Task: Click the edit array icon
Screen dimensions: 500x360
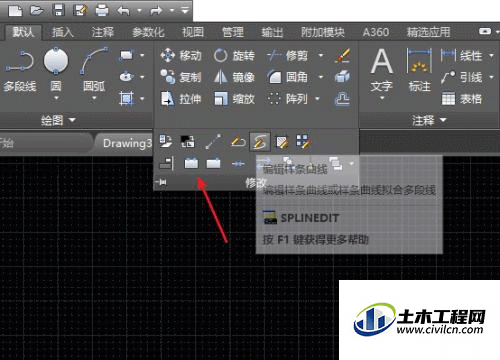Action: pyautogui.click(x=303, y=141)
